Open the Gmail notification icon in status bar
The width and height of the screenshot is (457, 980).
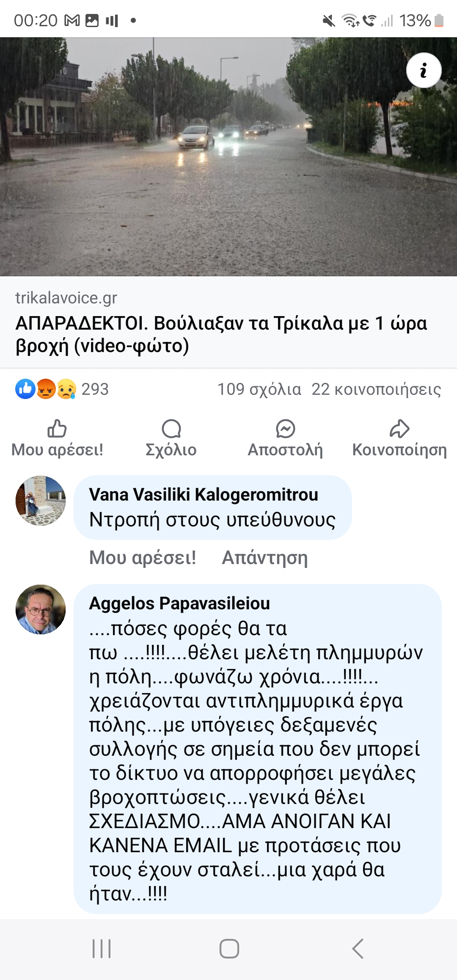pos(72,20)
